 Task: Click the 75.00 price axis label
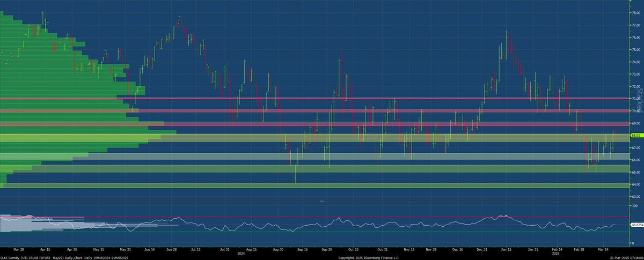point(635,49)
